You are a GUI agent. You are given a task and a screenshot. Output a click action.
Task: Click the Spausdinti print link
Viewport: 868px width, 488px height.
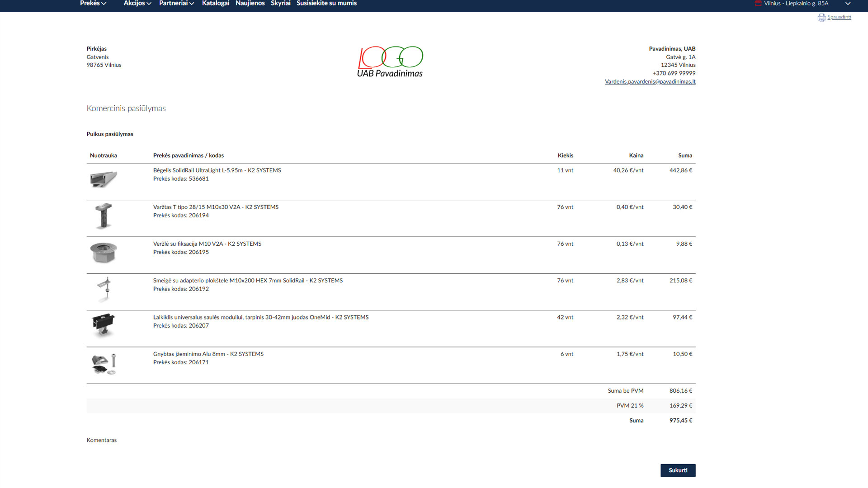tap(839, 17)
